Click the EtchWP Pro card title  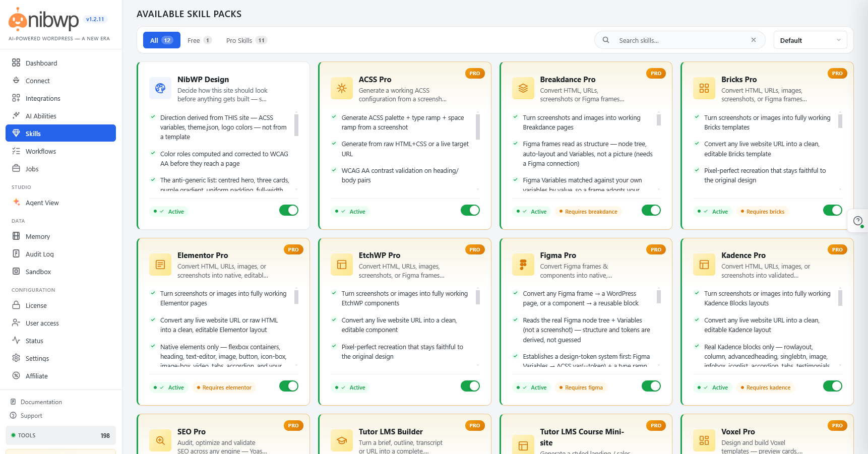pos(380,255)
